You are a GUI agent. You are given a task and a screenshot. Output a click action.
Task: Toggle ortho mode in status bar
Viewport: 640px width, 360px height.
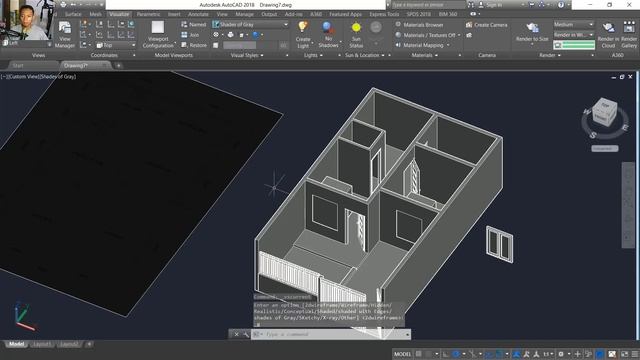click(x=445, y=354)
